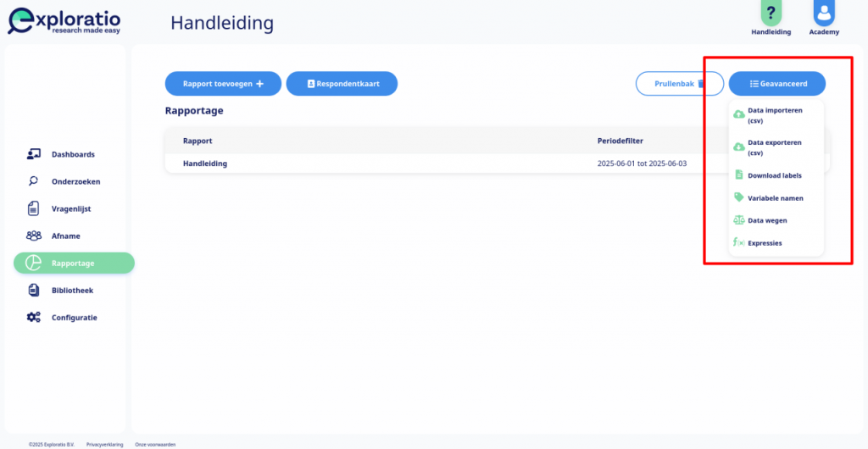This screenshot has height=449, width=868.
Task: Open the Prullenbak trash button
Action: click(680, 84)
